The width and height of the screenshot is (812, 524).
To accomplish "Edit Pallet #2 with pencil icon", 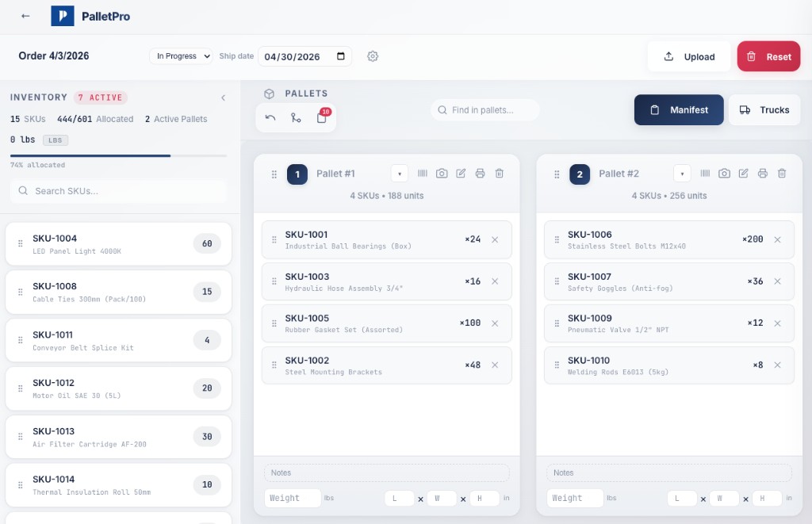I will (x=744, y=174).
